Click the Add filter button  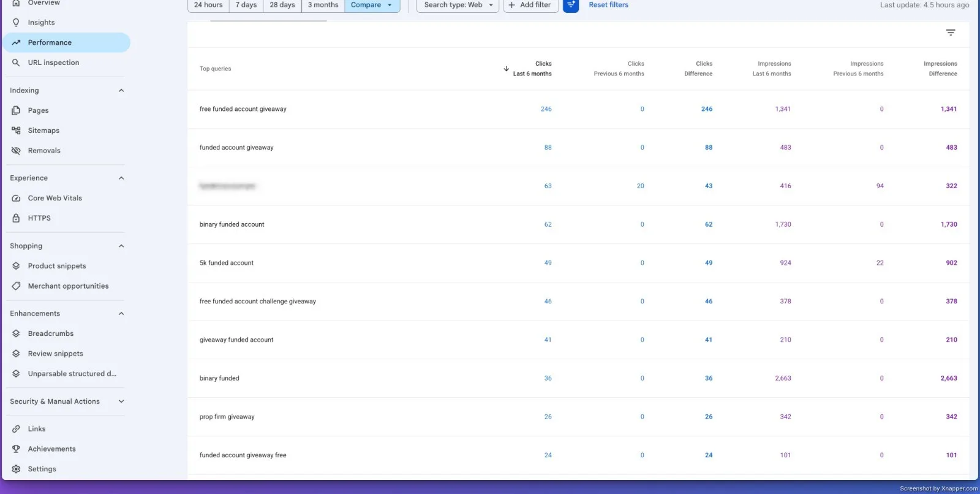(530, 5)
